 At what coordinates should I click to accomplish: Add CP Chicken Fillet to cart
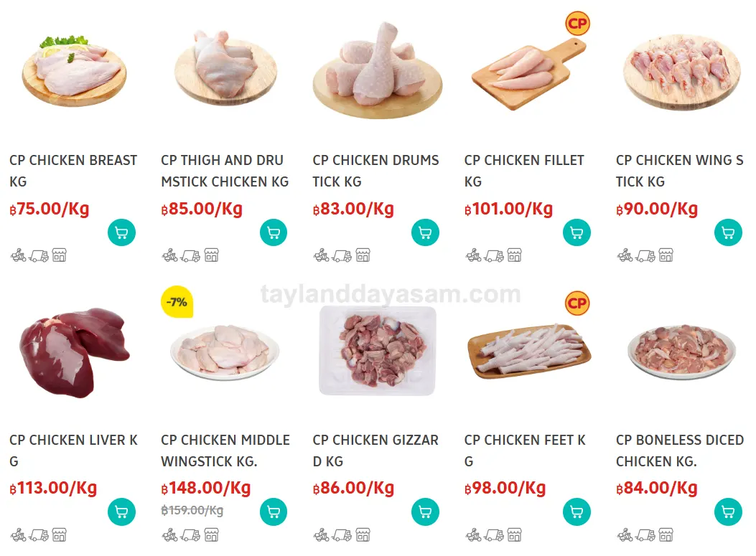click(x=577, y=232)
